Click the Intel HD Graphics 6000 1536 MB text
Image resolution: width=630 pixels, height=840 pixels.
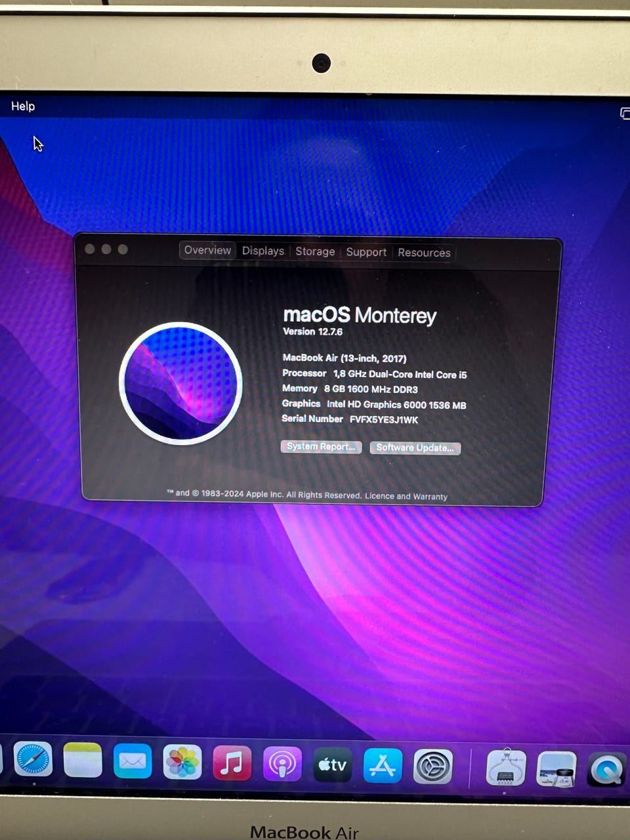pyautogui.click(x=397, y=405)
